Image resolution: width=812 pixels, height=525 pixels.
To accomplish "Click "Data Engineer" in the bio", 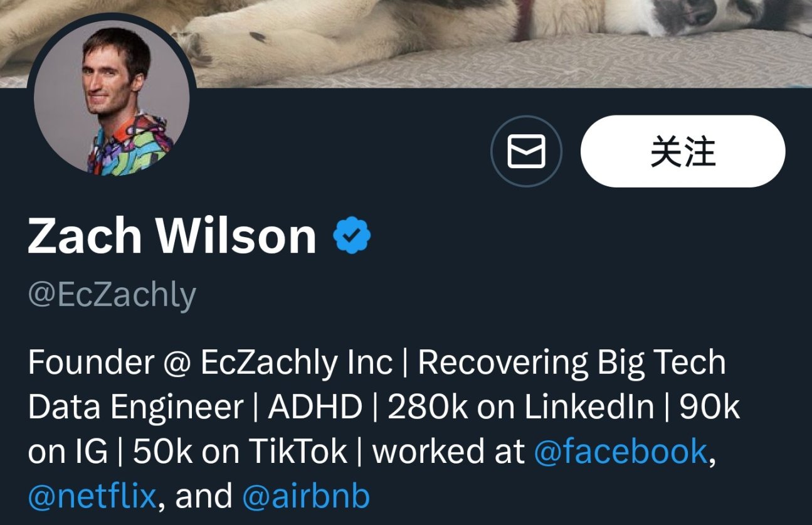I will point(135,408).
